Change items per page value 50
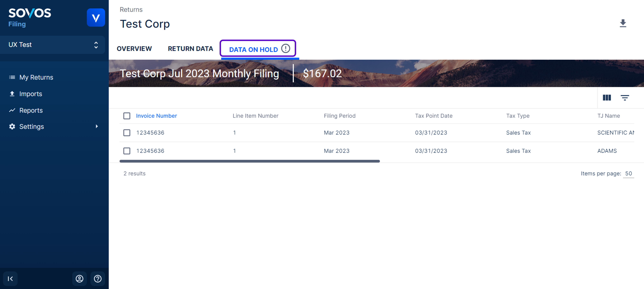Viewport: 644px width, 289px height. coord(628,173)
